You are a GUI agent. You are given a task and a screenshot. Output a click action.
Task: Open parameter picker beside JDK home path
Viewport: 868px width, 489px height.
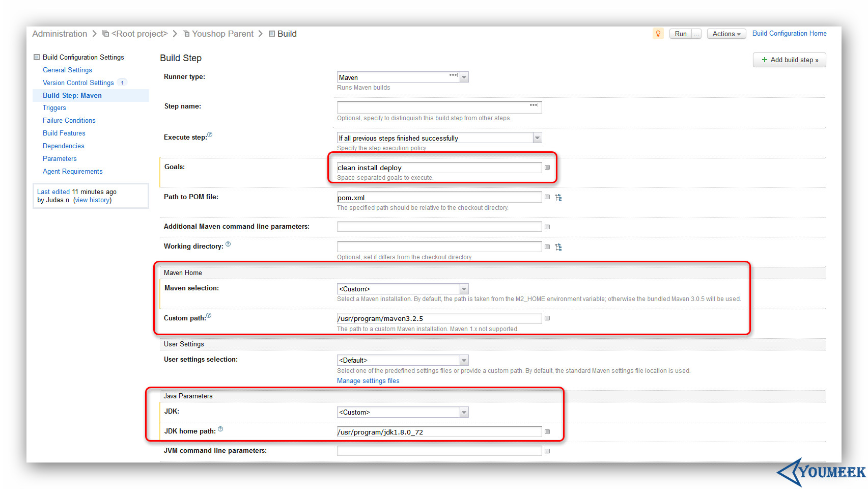tap(547, 432)
